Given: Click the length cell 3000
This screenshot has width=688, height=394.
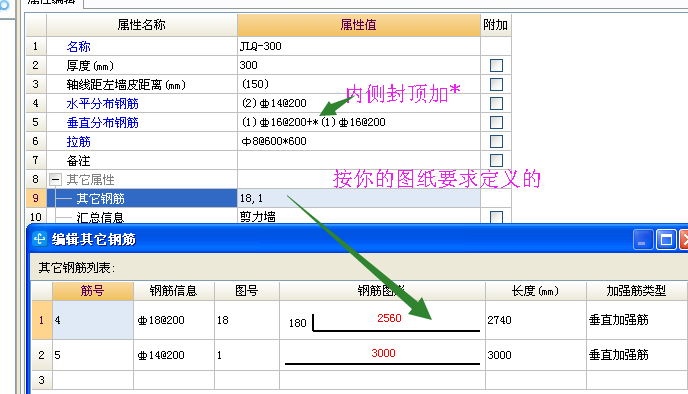Looking at the screenshot, I should [535, 355].
